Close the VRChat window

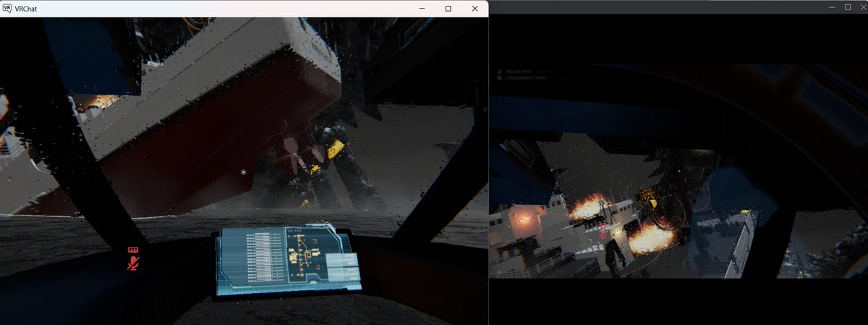[x=475, y=9]
